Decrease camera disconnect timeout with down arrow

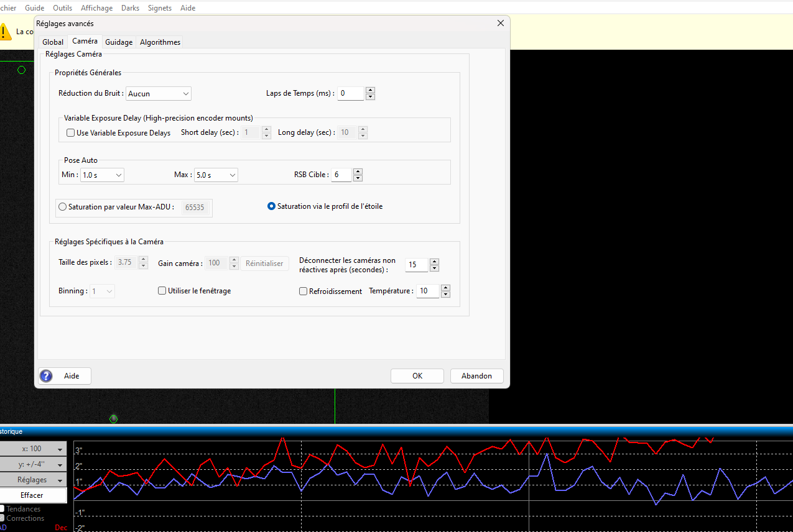tap(434, 268)
